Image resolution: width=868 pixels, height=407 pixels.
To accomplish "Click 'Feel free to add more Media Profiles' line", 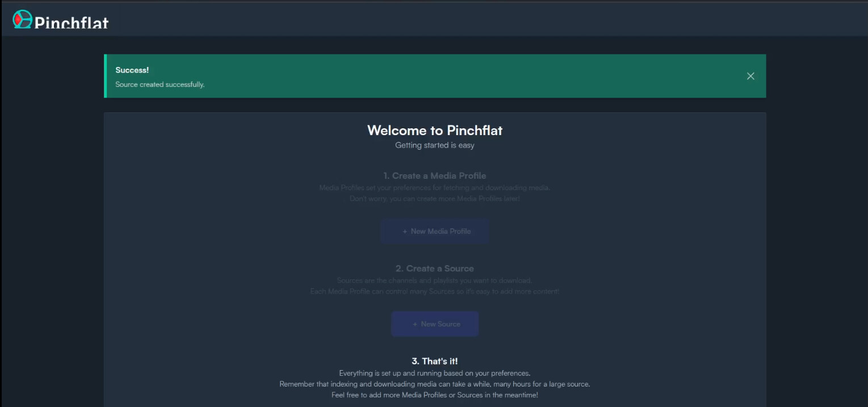I will click(x=435, y=395).
